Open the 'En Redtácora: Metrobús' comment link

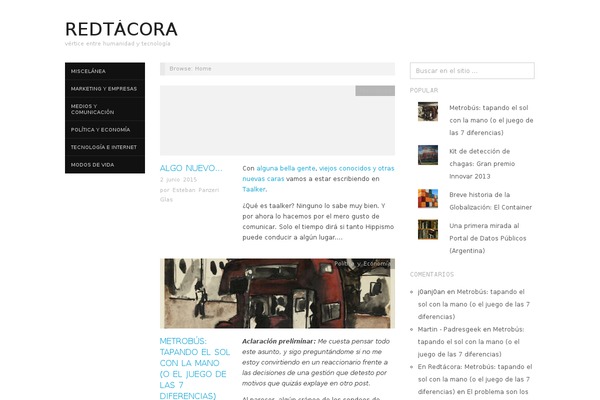tap(474, 379)
